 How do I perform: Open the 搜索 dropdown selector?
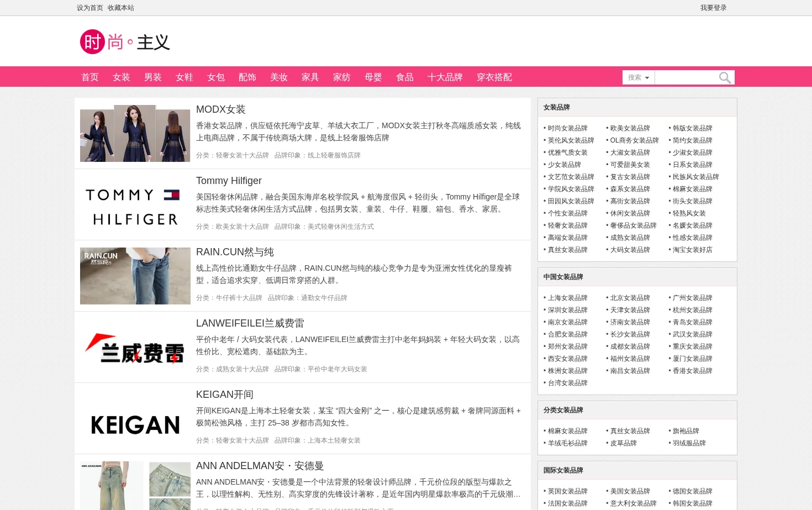(x=639, y=77)
